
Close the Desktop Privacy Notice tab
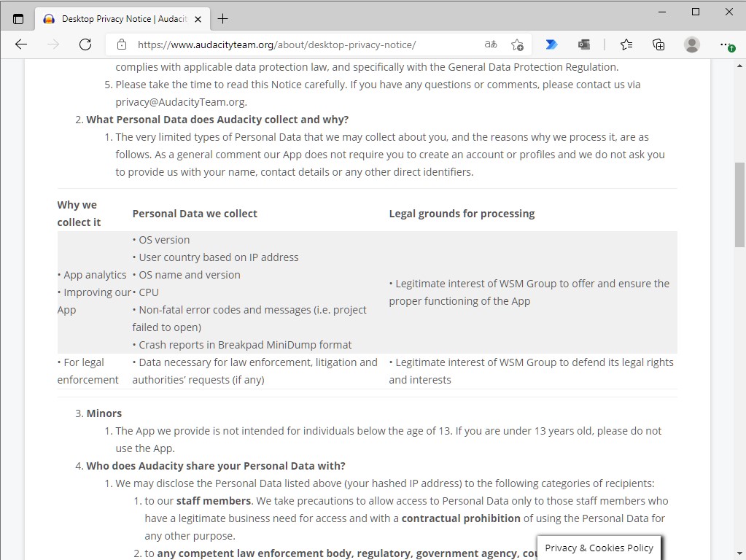198,19
